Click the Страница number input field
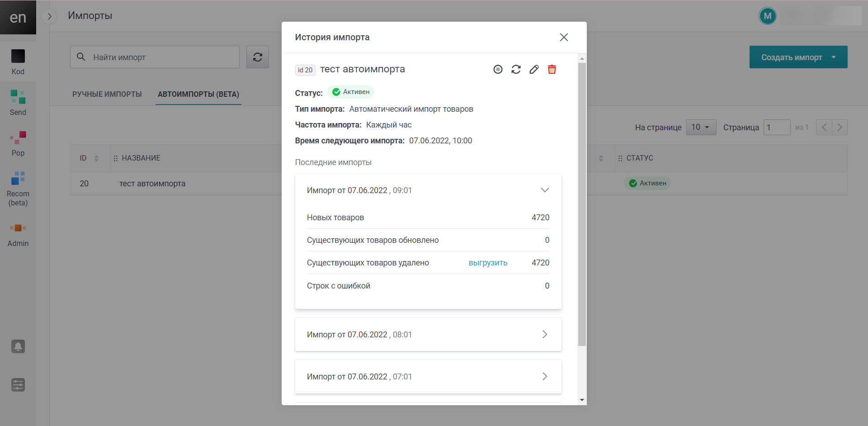 pos(777,127)
